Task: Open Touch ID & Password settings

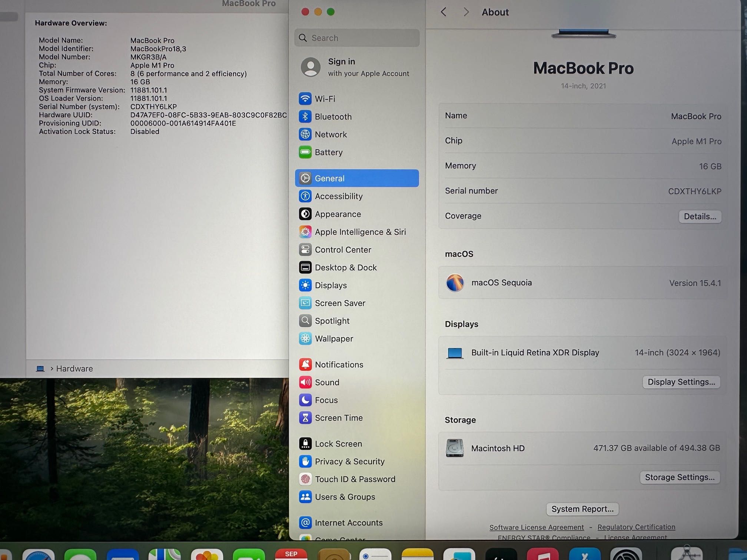Action: [357, 479]
